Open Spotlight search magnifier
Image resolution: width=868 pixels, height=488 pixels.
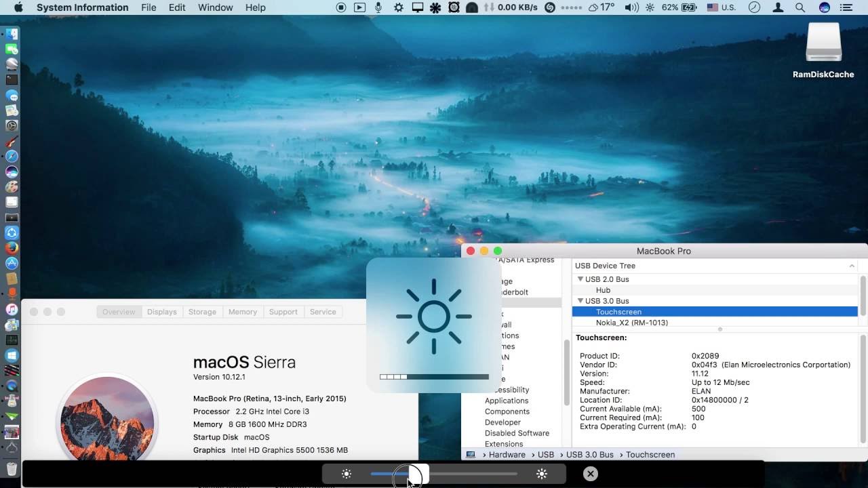click(x=800, y=7)
